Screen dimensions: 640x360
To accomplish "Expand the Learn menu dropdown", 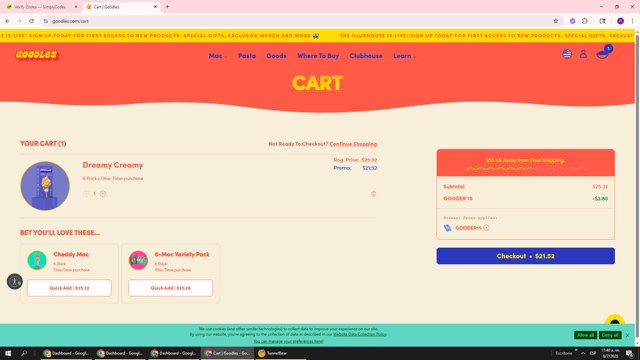I will click(404, 56).
